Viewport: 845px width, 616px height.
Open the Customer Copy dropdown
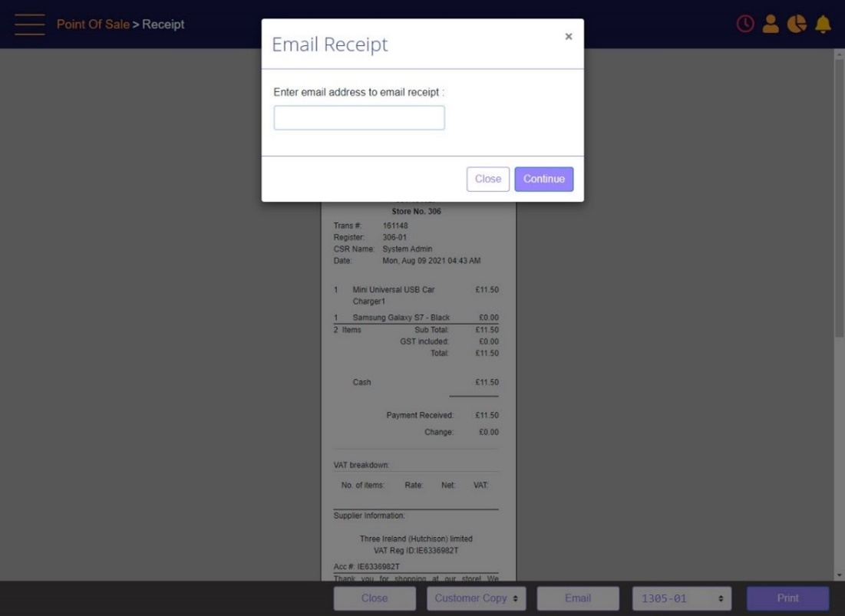(x=477, y=598)
